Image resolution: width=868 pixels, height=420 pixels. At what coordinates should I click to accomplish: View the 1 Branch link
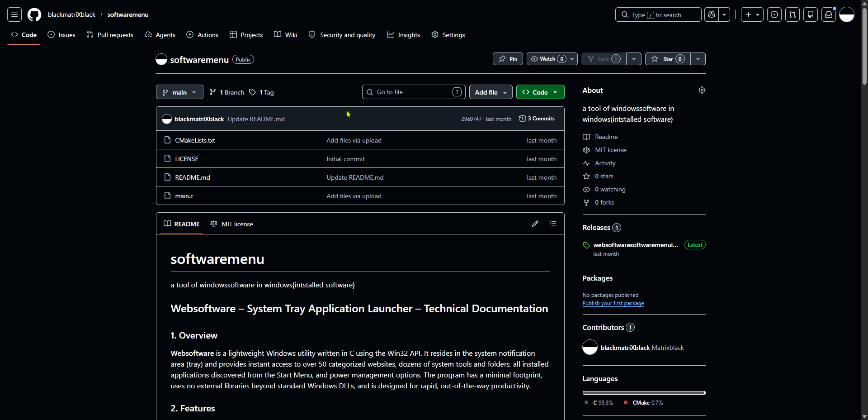pyautogui.click(x=227, y=92)
